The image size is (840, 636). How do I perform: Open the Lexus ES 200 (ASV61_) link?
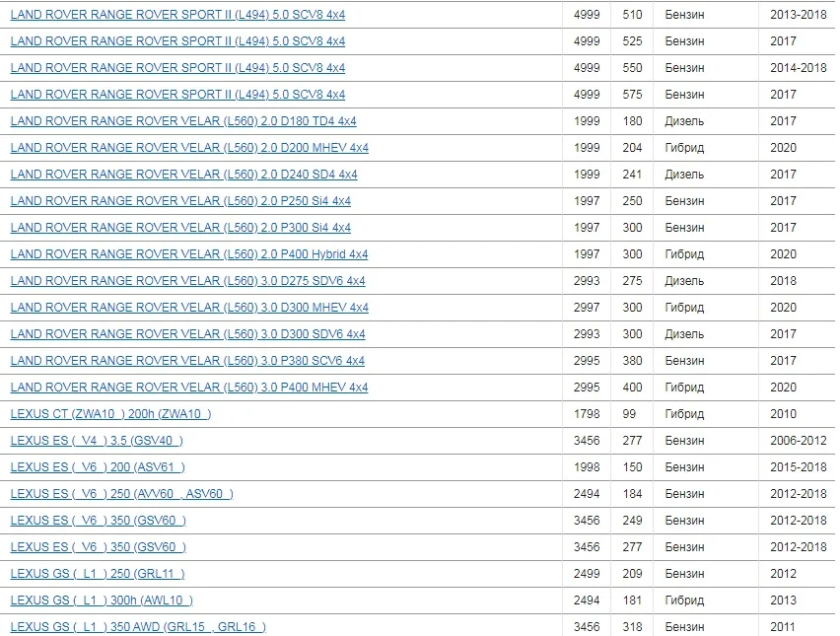(98, 467)
